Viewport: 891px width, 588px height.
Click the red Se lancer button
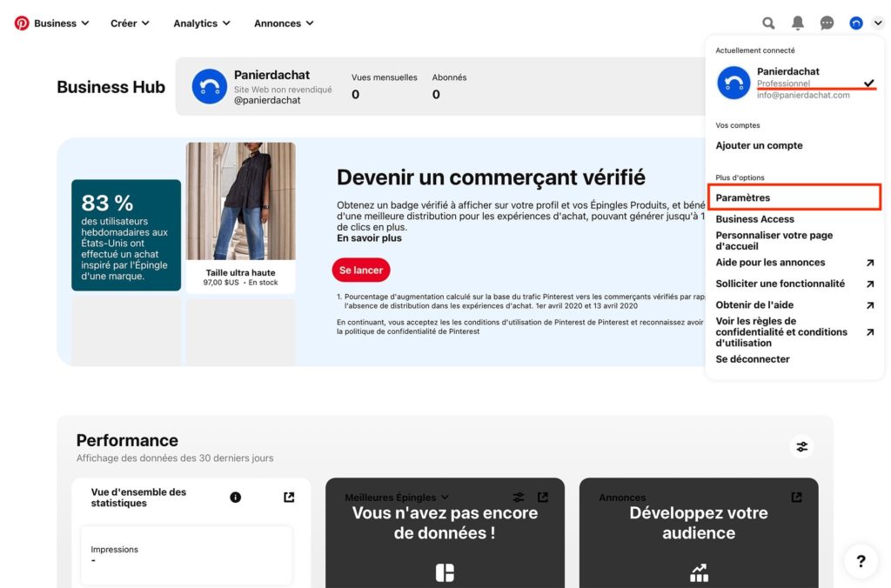(x=361, y=270)
